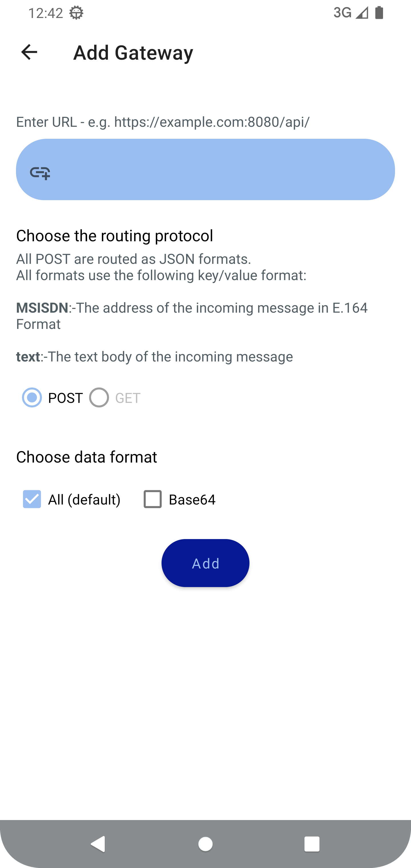
Task: Tap the back arrow icon
Action: [29, 52]
